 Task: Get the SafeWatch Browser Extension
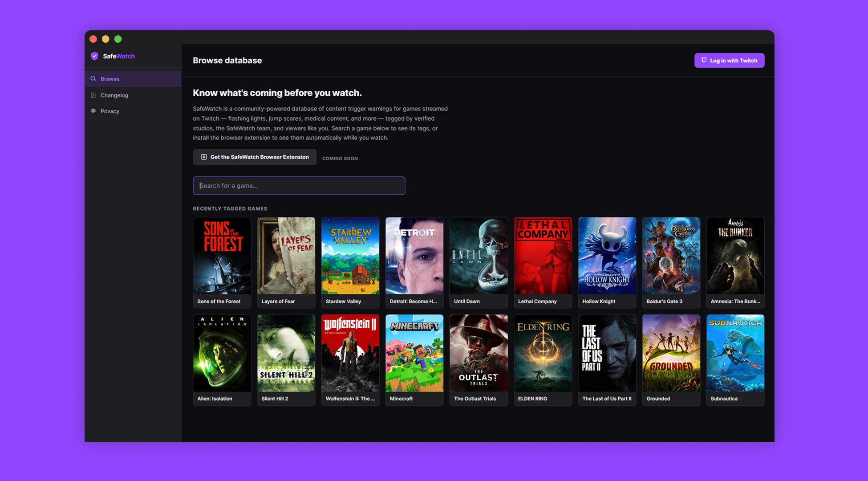click(x=255, y=157)
